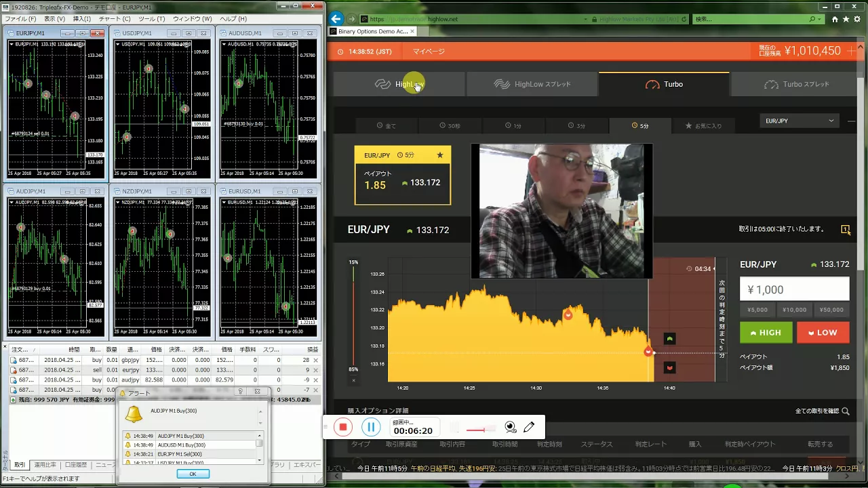Open the EUR/JPY asset dropdown

800,121
